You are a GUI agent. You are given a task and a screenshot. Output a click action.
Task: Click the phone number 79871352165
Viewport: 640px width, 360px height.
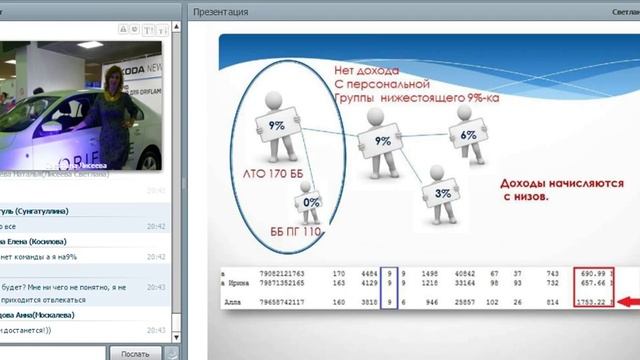tap(282, 283)
